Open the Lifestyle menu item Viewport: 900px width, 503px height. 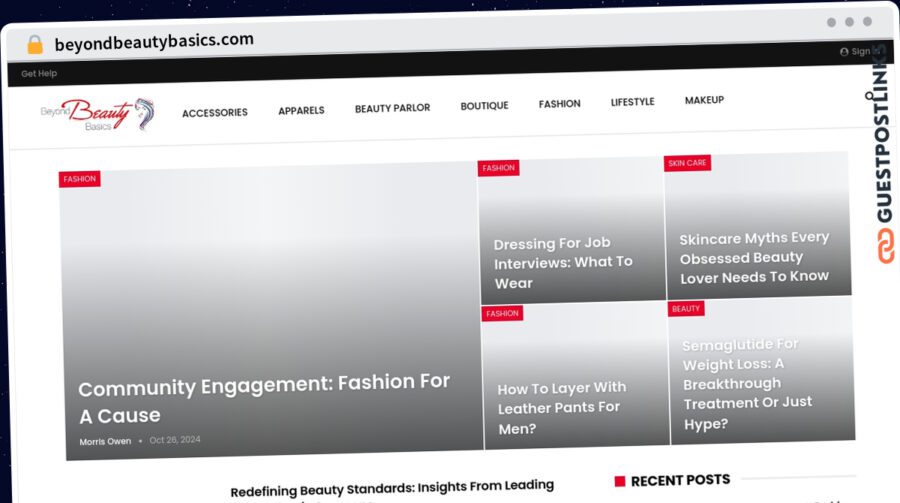coord(633,102)
